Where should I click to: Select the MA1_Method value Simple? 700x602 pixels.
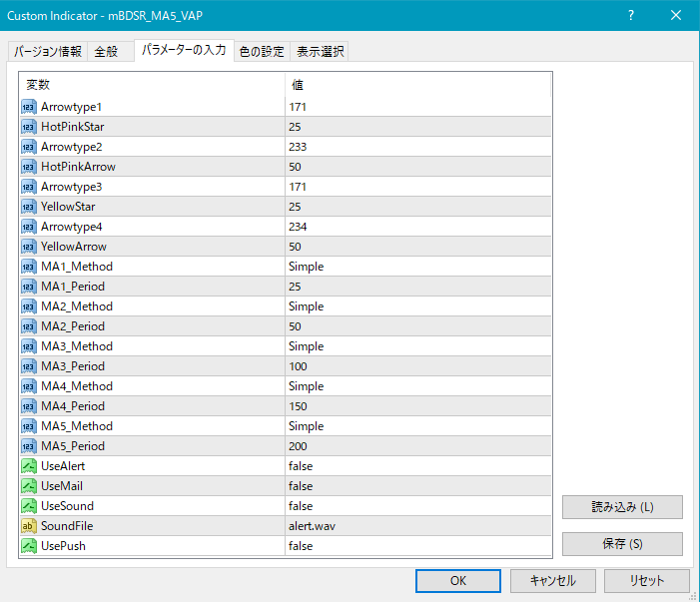click(x=307, y=267)
